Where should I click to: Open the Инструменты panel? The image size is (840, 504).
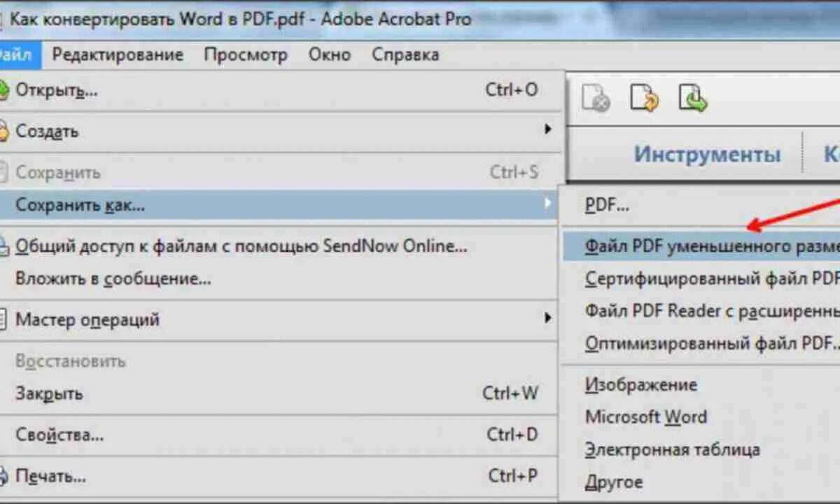click(x=707, y=154)
